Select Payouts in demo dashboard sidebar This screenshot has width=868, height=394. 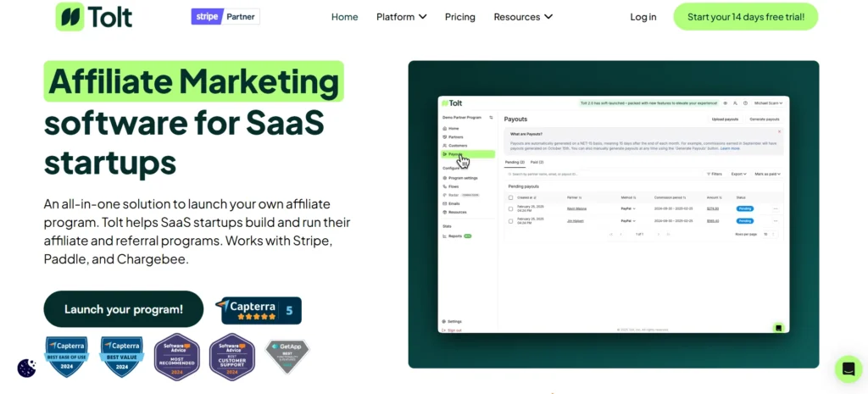467,154
